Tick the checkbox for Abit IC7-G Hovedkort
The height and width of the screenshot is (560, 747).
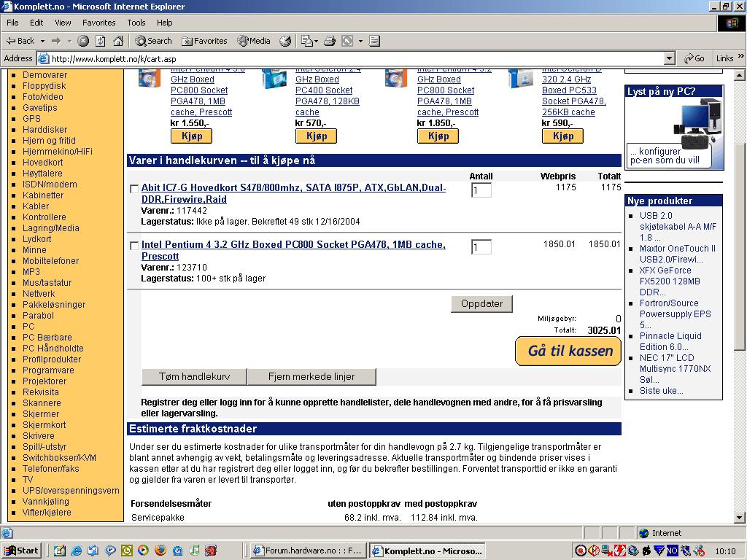134,189
